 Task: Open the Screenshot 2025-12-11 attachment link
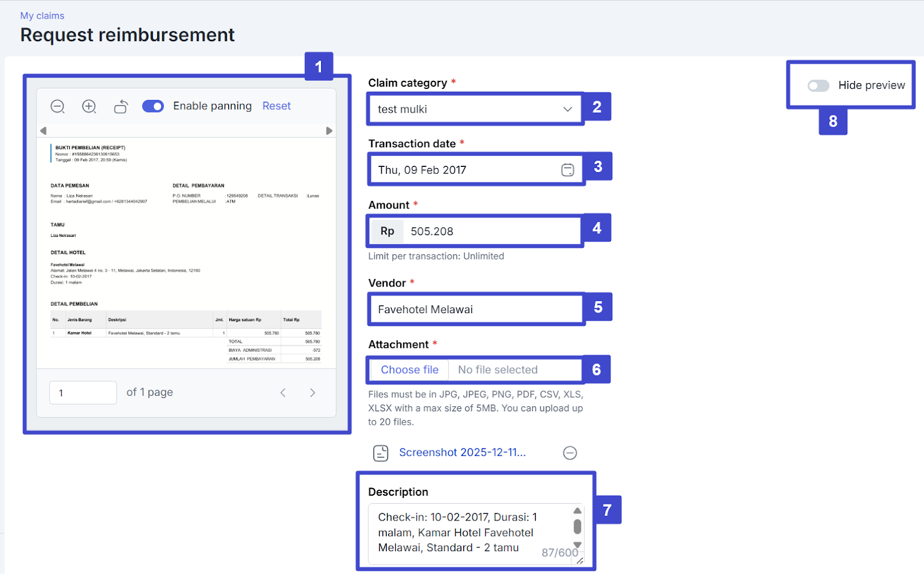[462, 452]
